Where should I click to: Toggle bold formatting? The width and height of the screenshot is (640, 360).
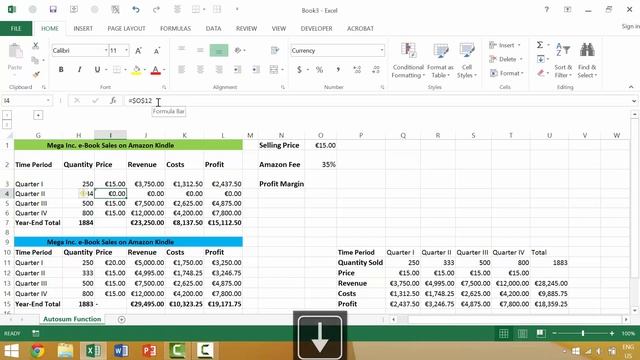pos(61,70)
